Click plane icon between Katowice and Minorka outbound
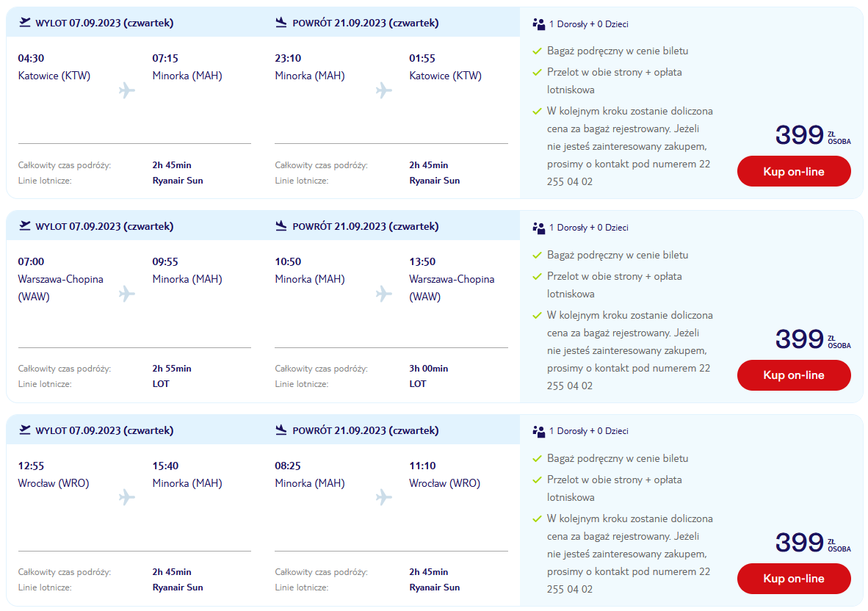868x611 pixels. [127, 90]
